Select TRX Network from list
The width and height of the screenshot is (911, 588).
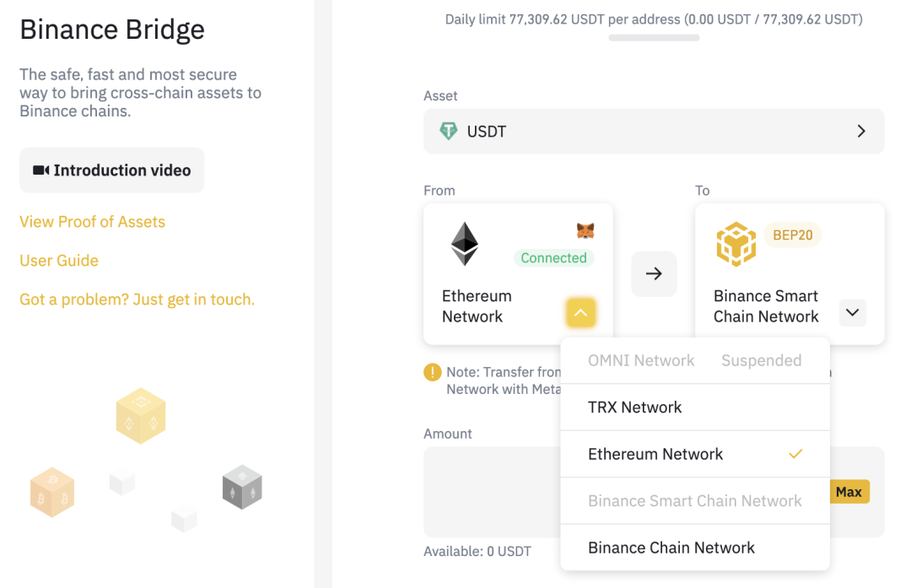(634, 407)
